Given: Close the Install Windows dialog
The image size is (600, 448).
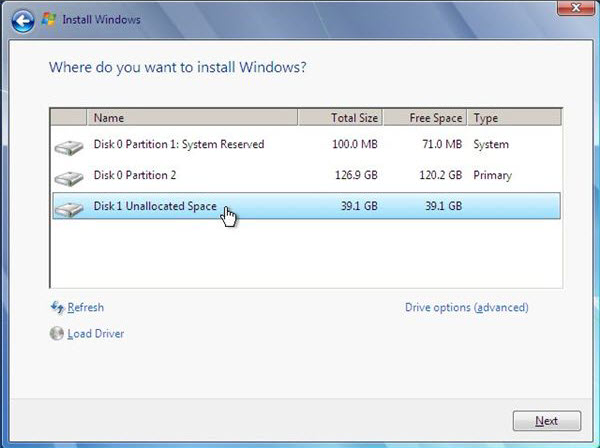Looking at the screenshot, I should [576, 7].
